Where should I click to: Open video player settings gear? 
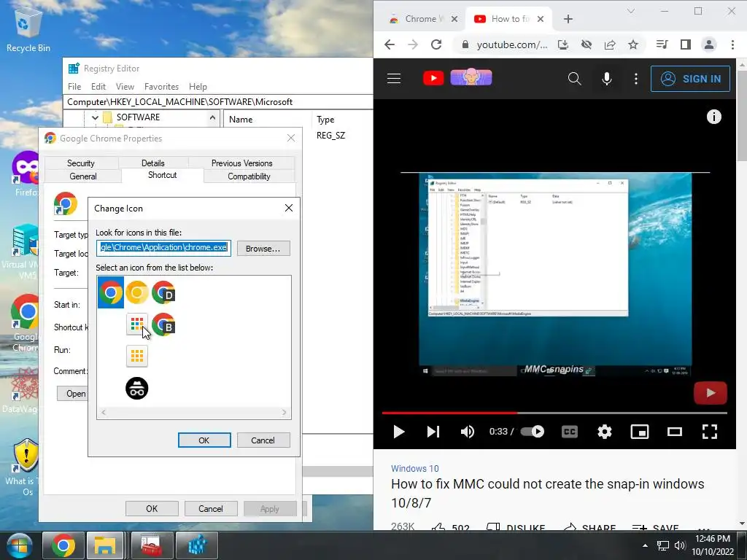click(605, 432)
